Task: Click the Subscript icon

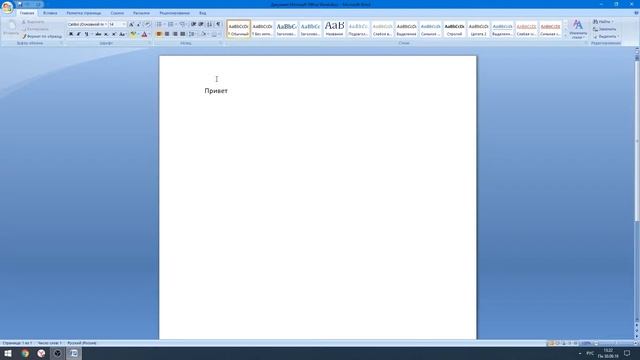Action: click(106, 34)
